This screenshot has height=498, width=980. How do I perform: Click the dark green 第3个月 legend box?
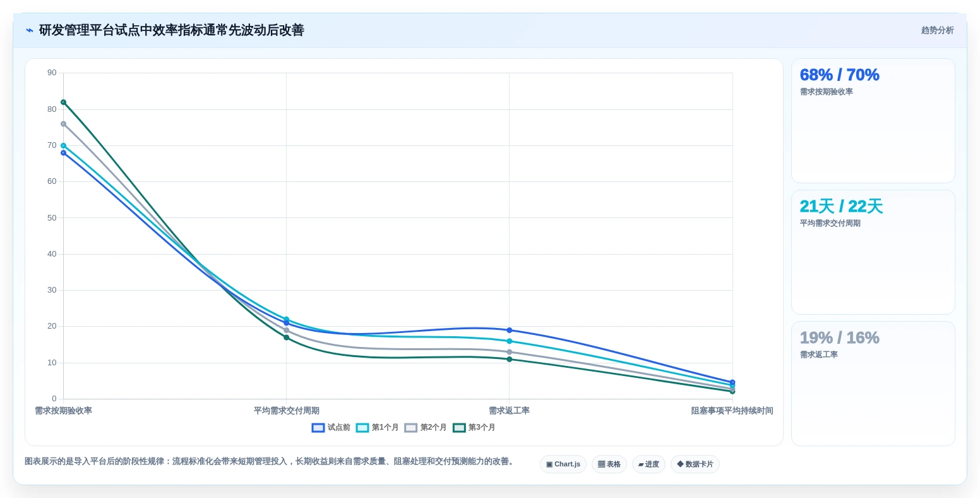click(459, 428)
